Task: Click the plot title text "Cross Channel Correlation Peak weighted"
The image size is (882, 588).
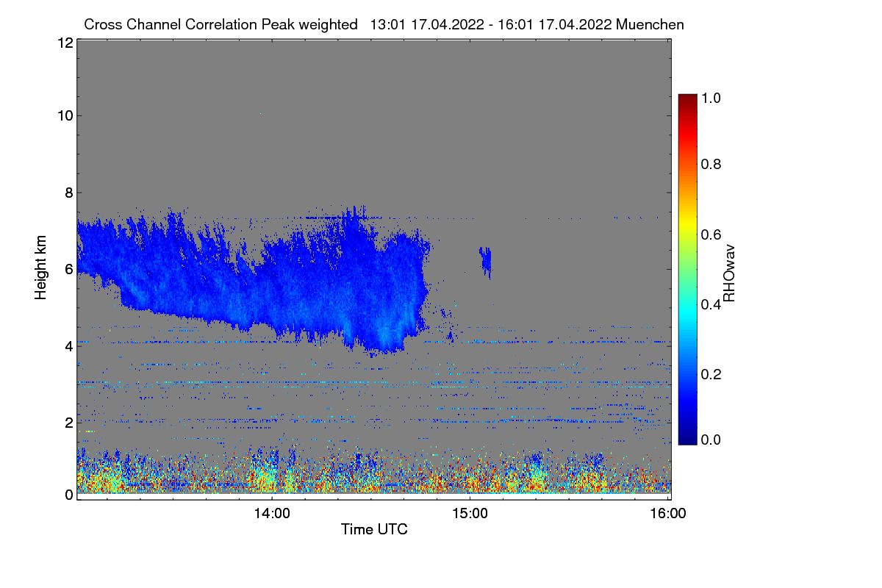Action: 220,24
